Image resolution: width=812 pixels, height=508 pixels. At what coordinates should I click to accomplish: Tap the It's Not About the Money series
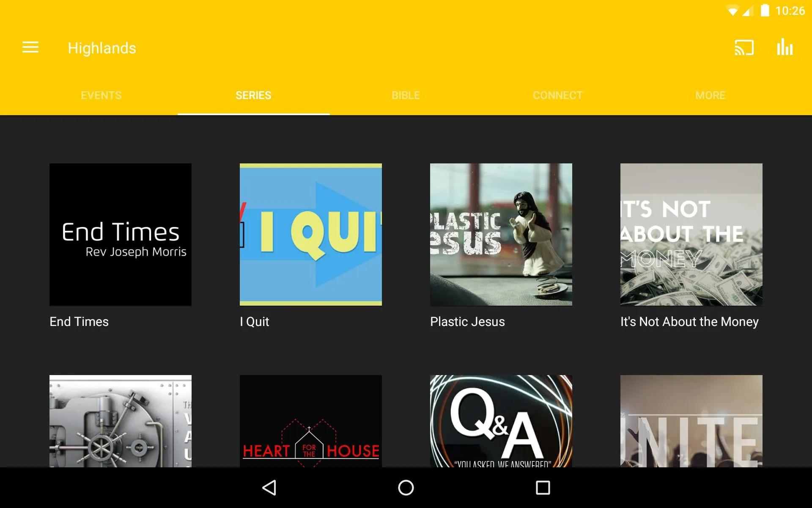click(x=691, y=234)
